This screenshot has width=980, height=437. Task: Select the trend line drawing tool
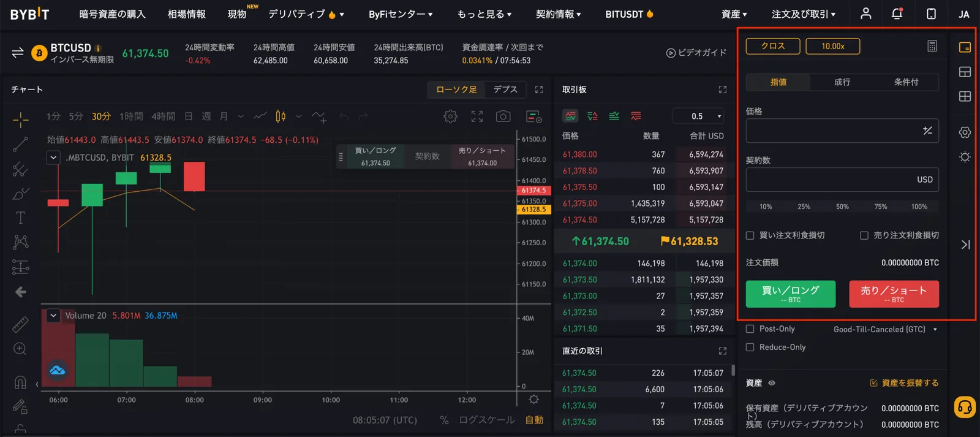[20, 144]
